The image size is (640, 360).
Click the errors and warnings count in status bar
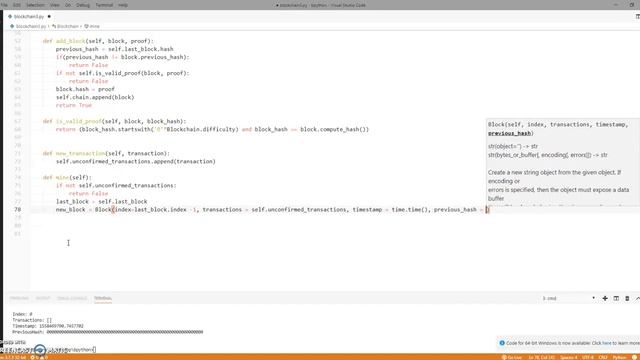[x=39, y=358]
